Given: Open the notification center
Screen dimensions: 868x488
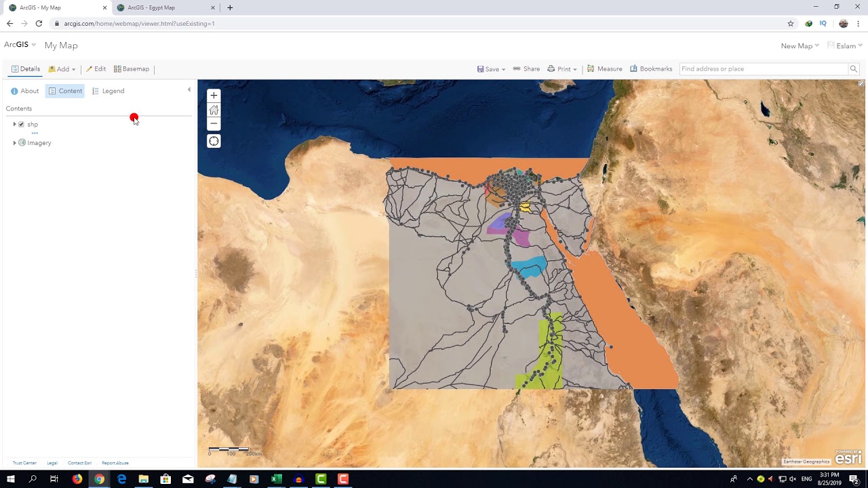Looking at the screenshot, I should pos(854,479).
